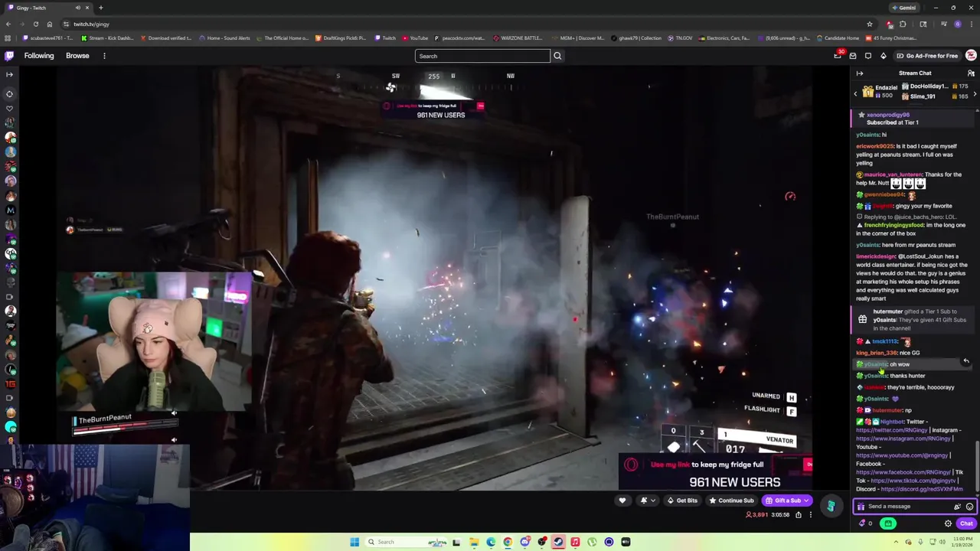Reload the Twitch page
This screenshot has height=551, width=980.
tap(35, 24)
